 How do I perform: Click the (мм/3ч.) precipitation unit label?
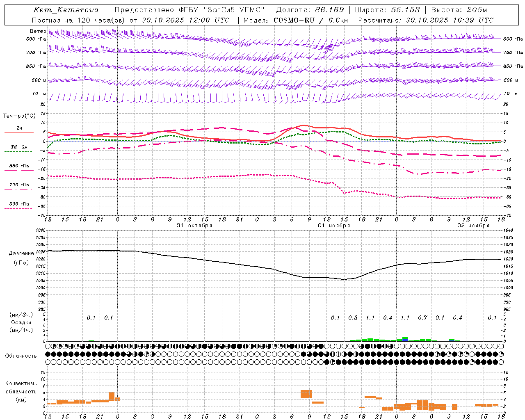pos(21,315)
